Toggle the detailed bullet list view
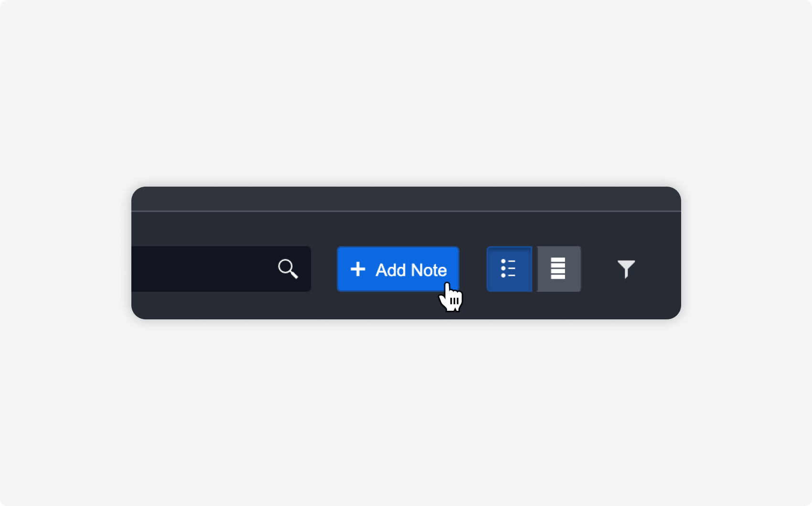 tap(509, 269)
